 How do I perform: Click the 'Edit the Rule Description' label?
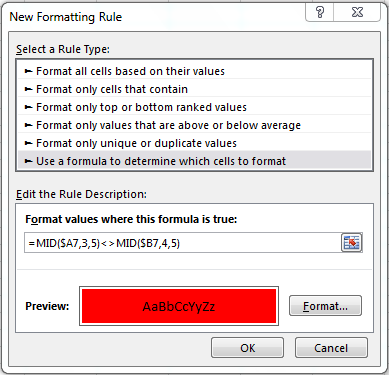(x=81, y=194)
